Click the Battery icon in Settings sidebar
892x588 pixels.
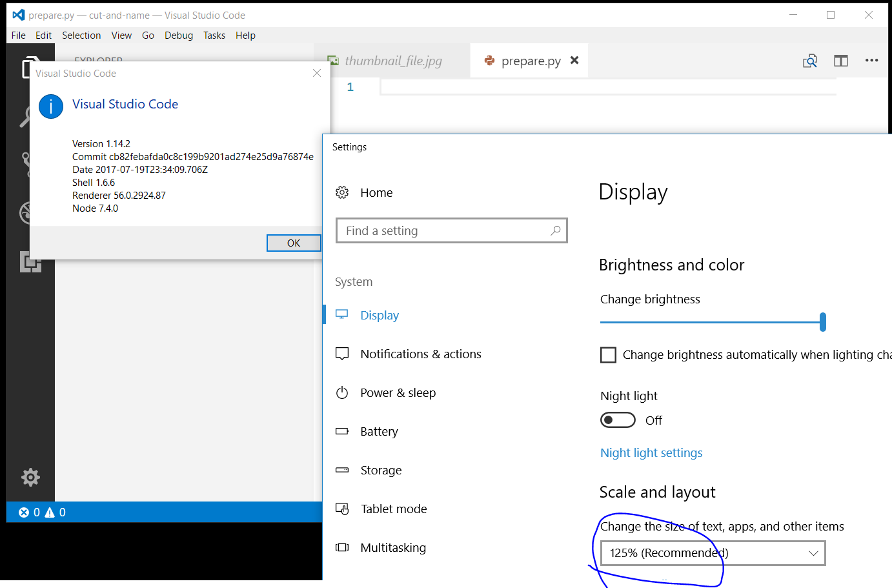(x=342, y=431)
